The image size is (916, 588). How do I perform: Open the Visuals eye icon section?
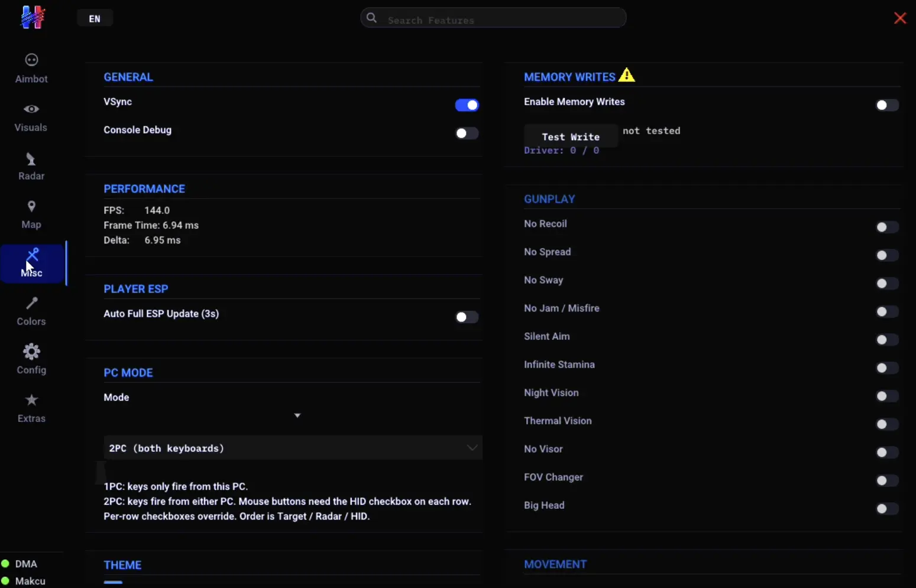click(x=31, y=117)
